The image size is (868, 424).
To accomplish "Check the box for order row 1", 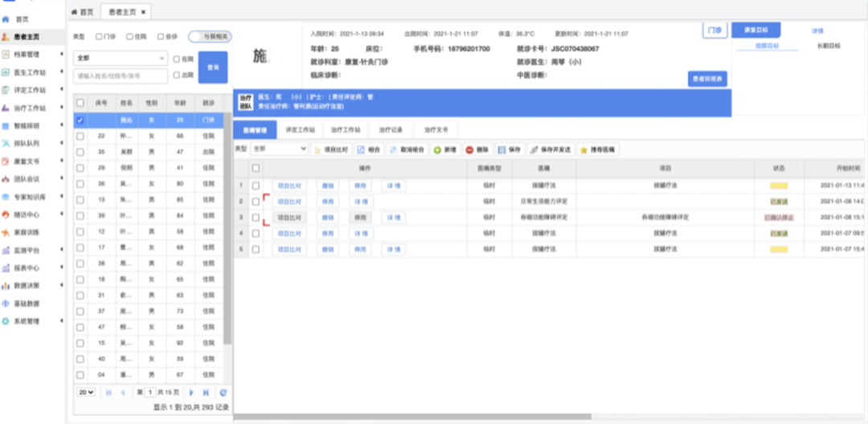I will (256, 186).
